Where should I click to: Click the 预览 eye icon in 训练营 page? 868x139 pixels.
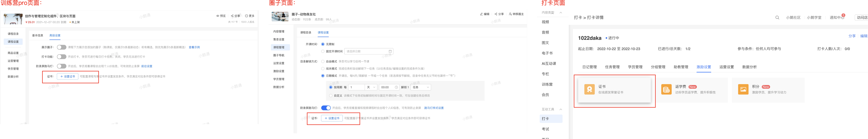[218, 16]
